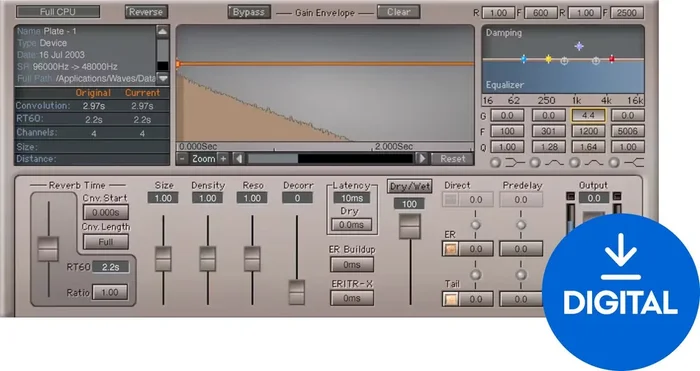Toggle the Reverse button
The height and width of the screenshot is (371, 700).
point(146,12)
